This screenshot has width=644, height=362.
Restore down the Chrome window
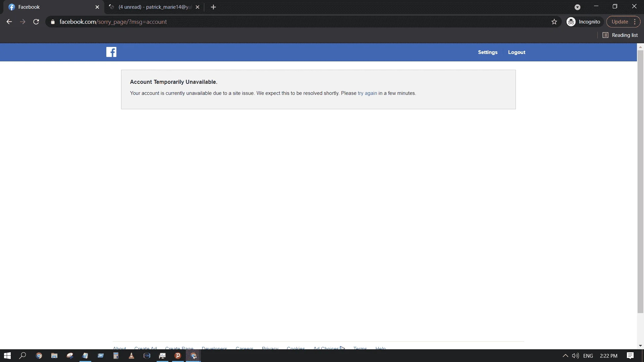tap(615, 6)
